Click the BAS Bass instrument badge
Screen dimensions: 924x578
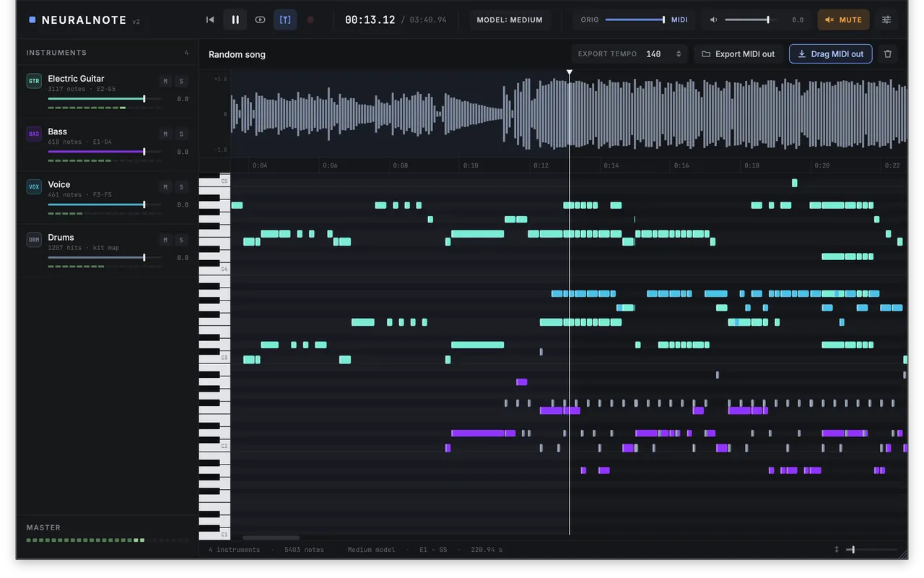pyautogui.click(x=34, y=134)
